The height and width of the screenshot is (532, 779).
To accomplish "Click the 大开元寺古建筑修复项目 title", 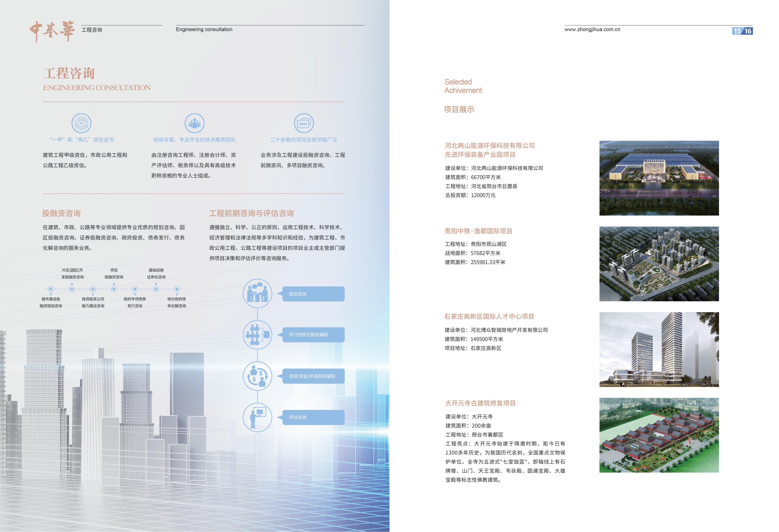I will click(x=480, y=403).
